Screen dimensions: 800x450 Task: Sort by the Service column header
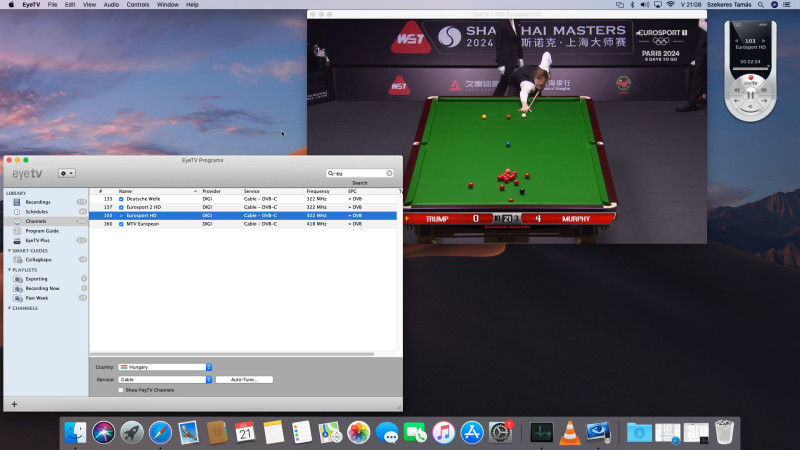[x=273, y=191]
